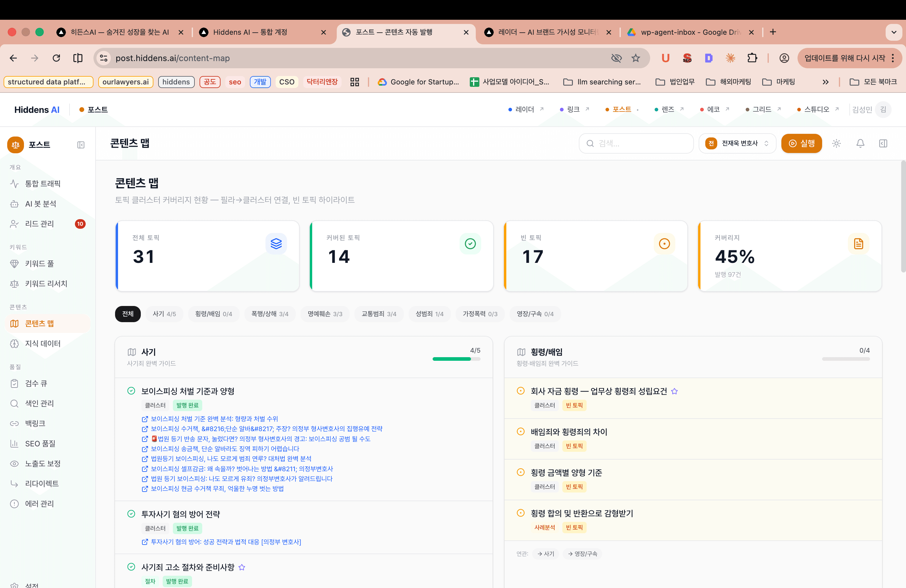Viewport: 906px width, 588px height.
Task: Open 키워드 풀 sidebar item
Action: pos(48,263)
